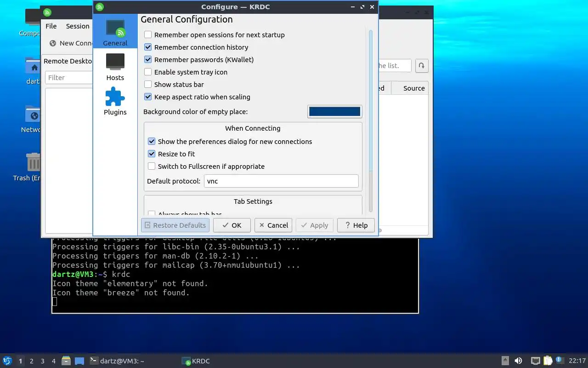The width and height of the screenshot is (588, 368).
Task: Click the KRDC main window title icon
Action: pos(47,12)
